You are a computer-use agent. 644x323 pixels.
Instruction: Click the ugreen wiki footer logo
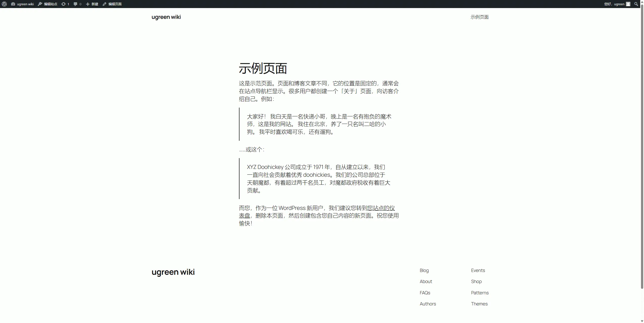click(173, 272)
